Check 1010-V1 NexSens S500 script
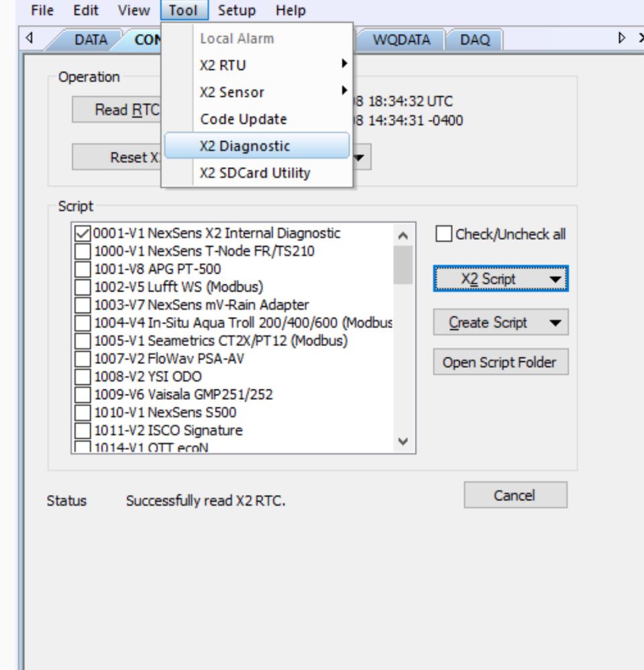The image size is (644, 670). click(x=82, y=412)
